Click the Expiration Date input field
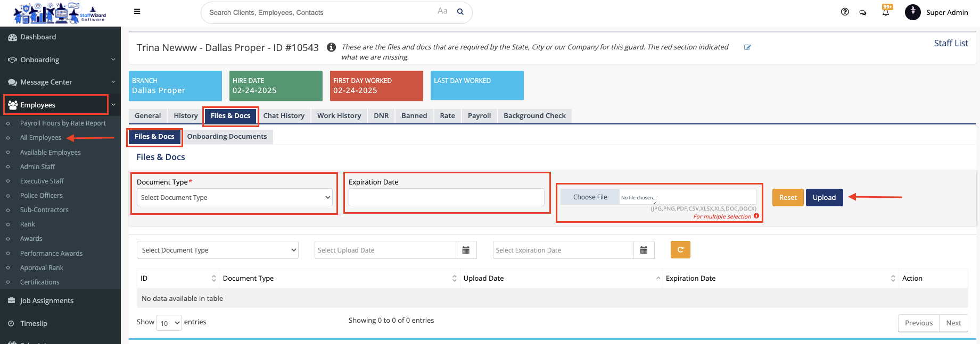Viewport: 980px width, 344px height. 446,197
